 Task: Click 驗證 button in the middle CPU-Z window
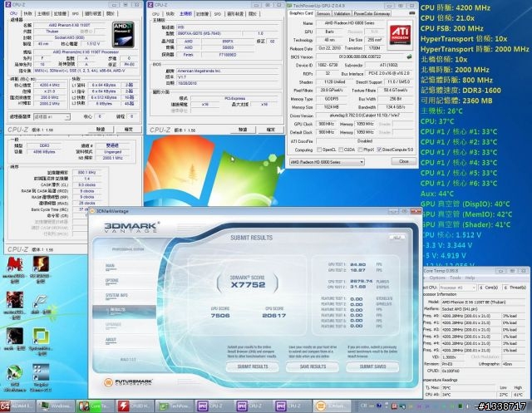(x=243, y=130)
